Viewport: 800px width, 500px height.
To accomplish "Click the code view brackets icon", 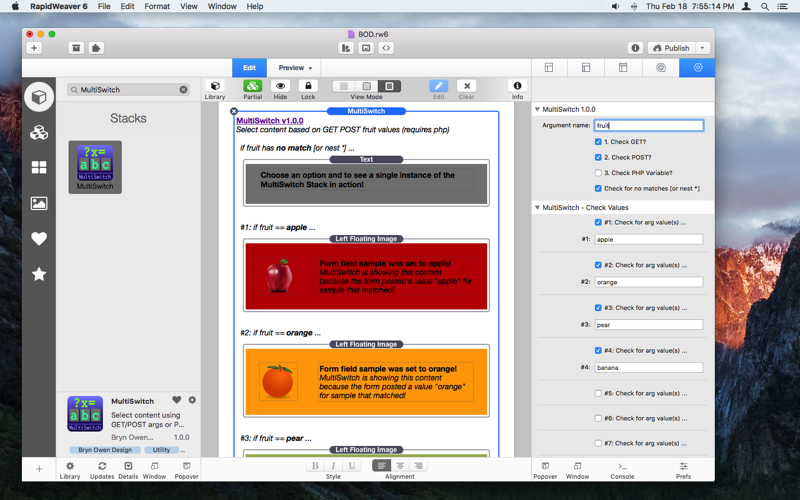I will 386,48.
